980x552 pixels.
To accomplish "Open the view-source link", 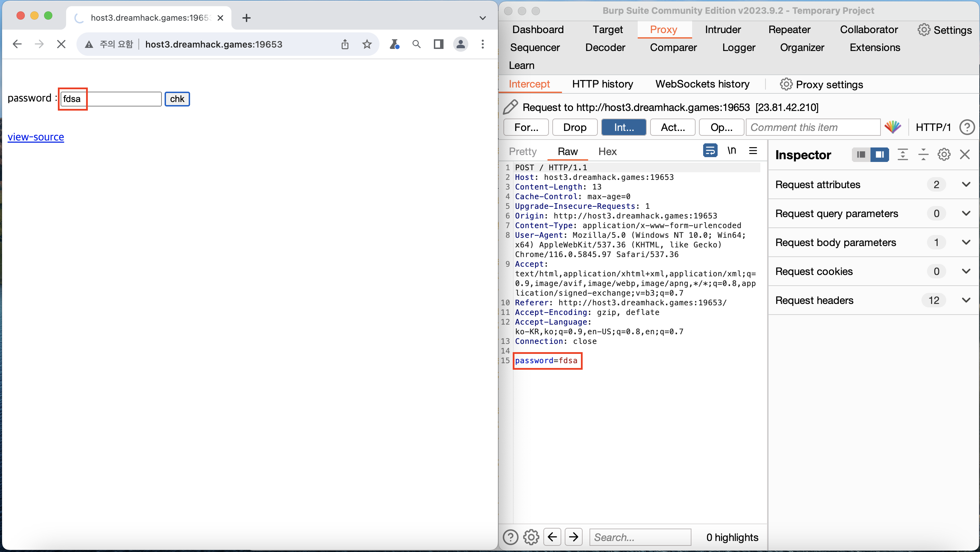I will [36, 137].
